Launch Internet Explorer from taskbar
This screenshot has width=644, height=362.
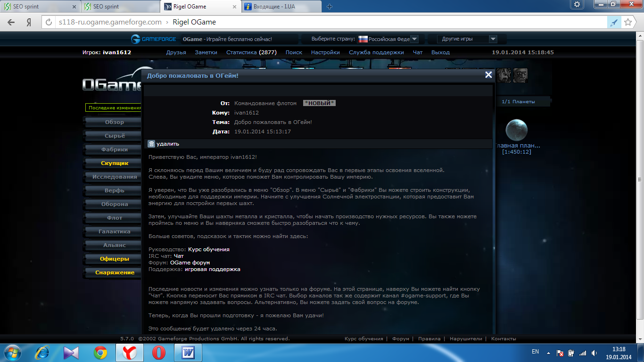(x=42, y=353)
